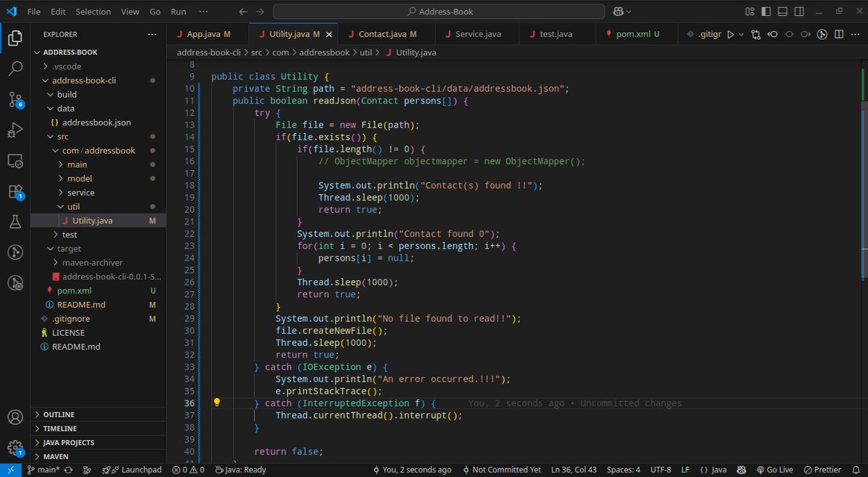Open the Copilot chat icon in title bar

click(x=618, y=12)
